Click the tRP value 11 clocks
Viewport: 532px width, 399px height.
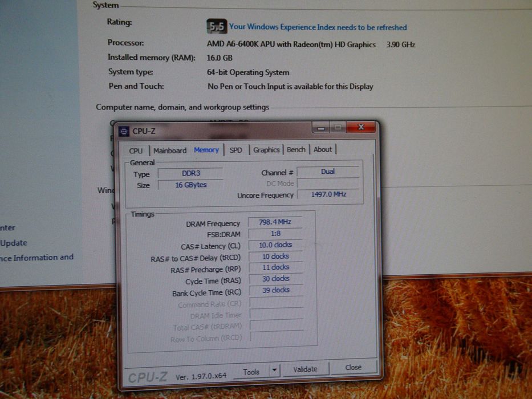pyautogui.click(x=275, y=267)
